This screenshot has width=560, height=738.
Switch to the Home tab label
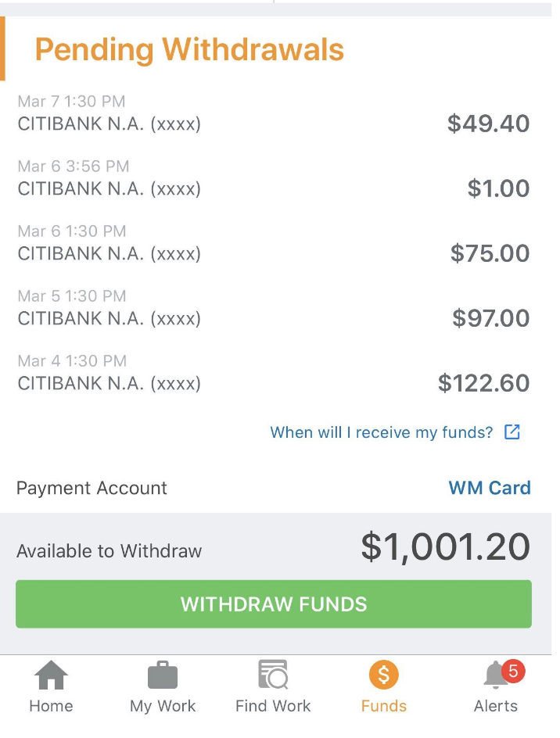51,706
